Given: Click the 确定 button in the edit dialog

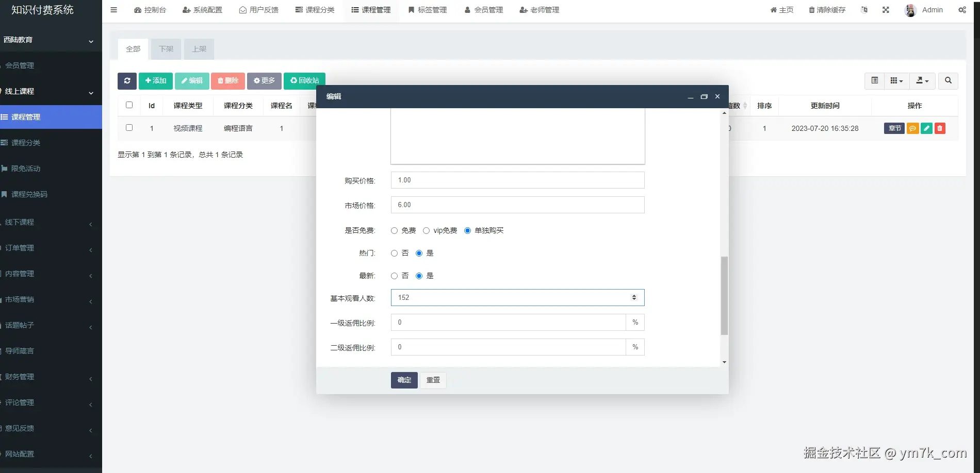Looking at the screenshot, I should 404,380.
